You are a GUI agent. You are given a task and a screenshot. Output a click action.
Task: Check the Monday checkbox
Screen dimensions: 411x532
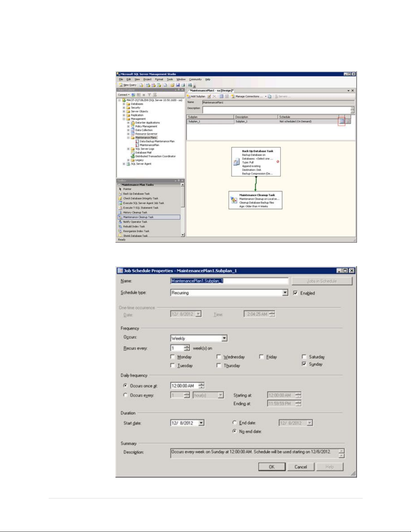172,357
